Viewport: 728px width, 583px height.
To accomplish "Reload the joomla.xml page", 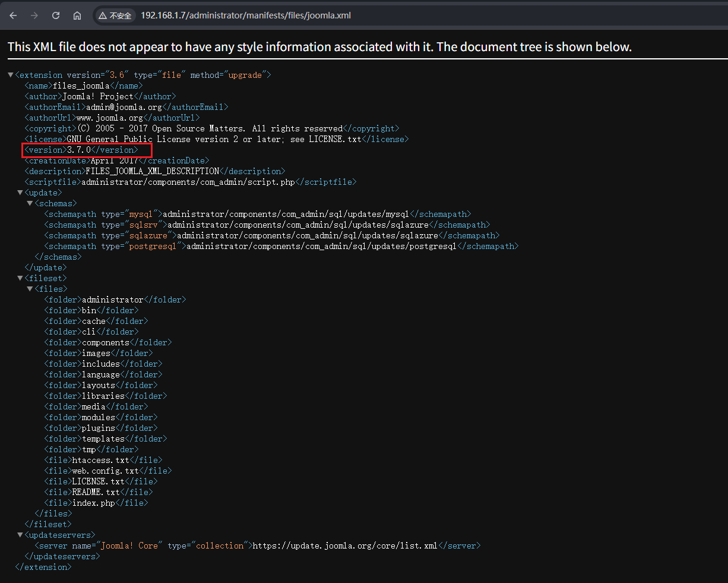I will point(56,15).
